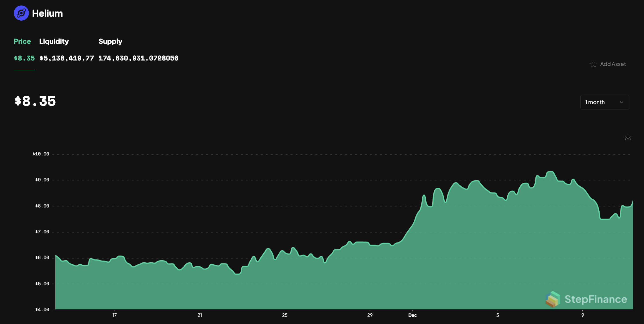Image resolution: width=644 pixels, height=324 pixels.
Task: Click the $8.35 price under the Price tab
Action: point(24,58)
